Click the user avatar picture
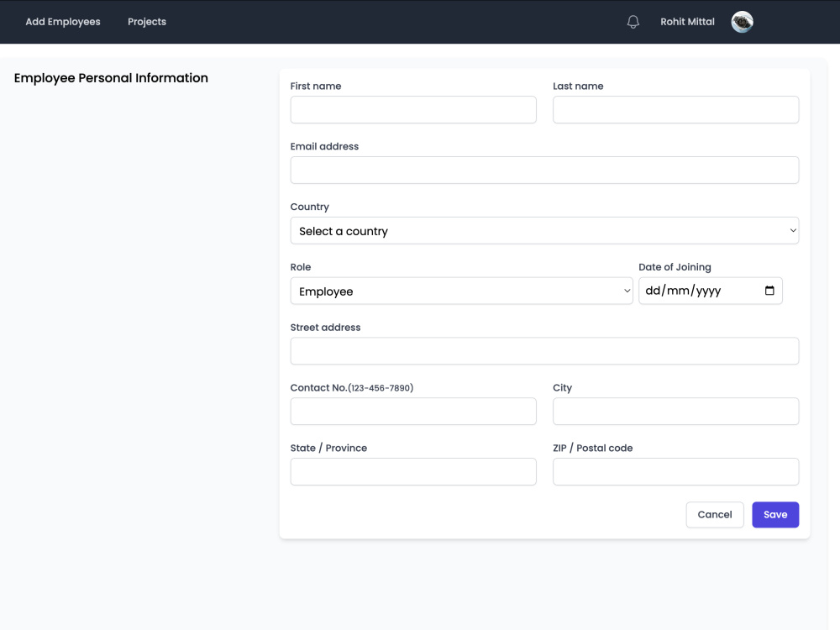840x630 pixels. coord(742,22)
